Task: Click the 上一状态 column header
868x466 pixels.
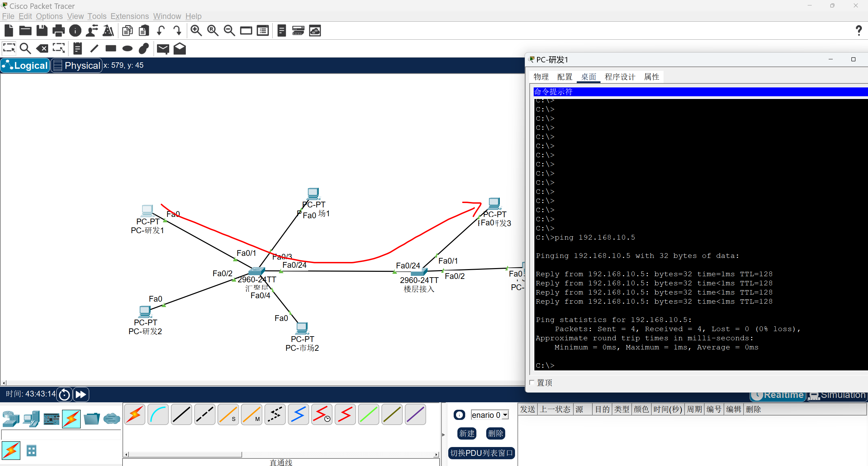Action: 555,409
